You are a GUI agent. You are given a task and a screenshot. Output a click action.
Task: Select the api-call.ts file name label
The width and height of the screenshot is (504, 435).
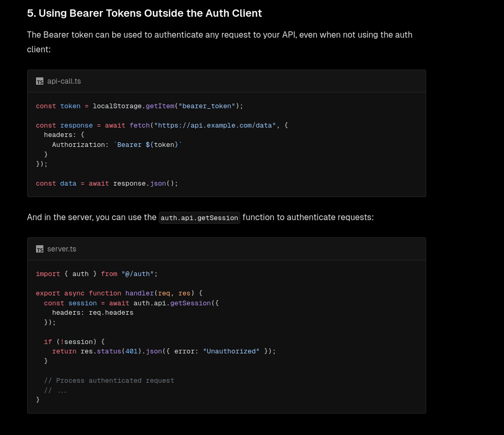click(64, 82)
